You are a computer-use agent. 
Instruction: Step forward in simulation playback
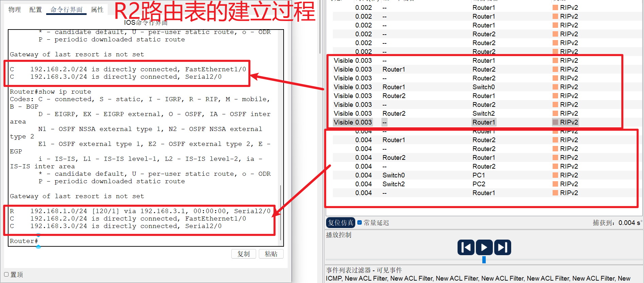502,247
